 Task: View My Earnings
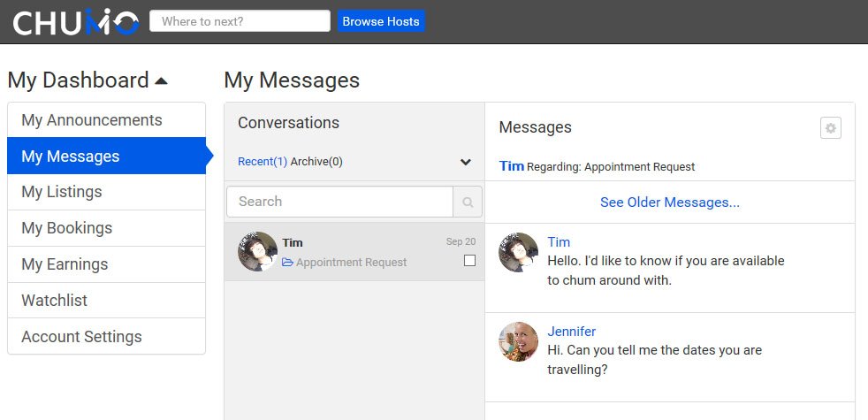(106, 264)
